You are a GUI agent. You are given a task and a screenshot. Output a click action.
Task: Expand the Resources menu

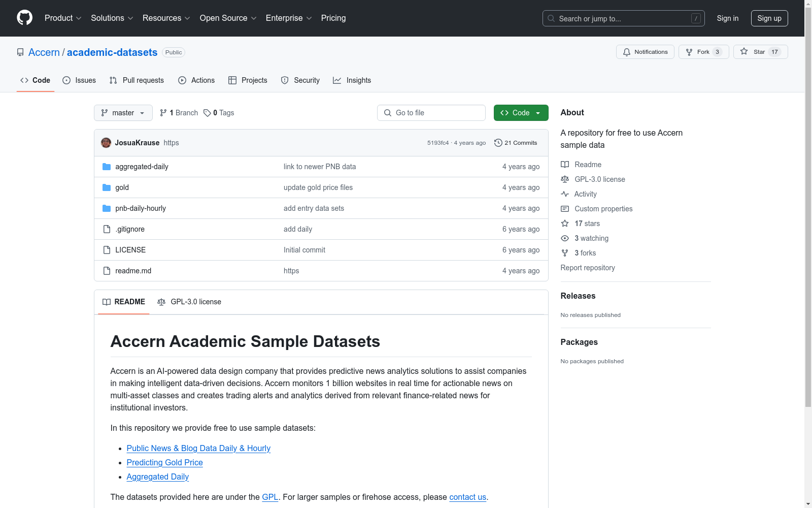166,18
